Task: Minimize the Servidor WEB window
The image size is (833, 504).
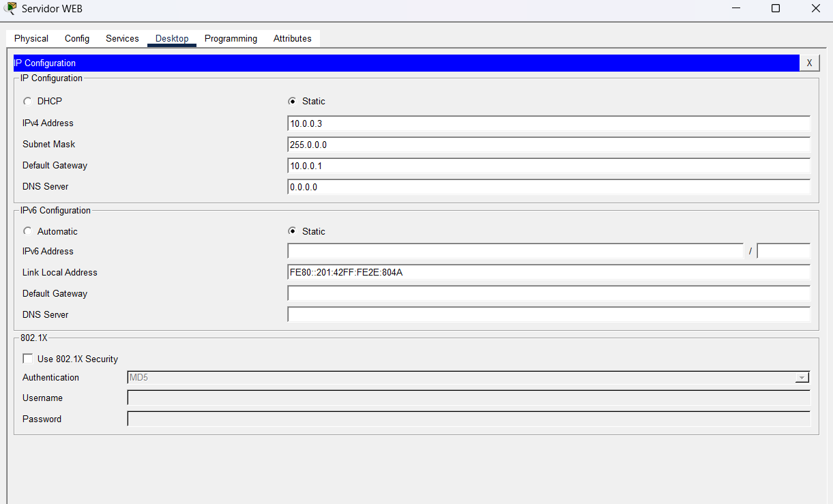Action: pos(736,9)
